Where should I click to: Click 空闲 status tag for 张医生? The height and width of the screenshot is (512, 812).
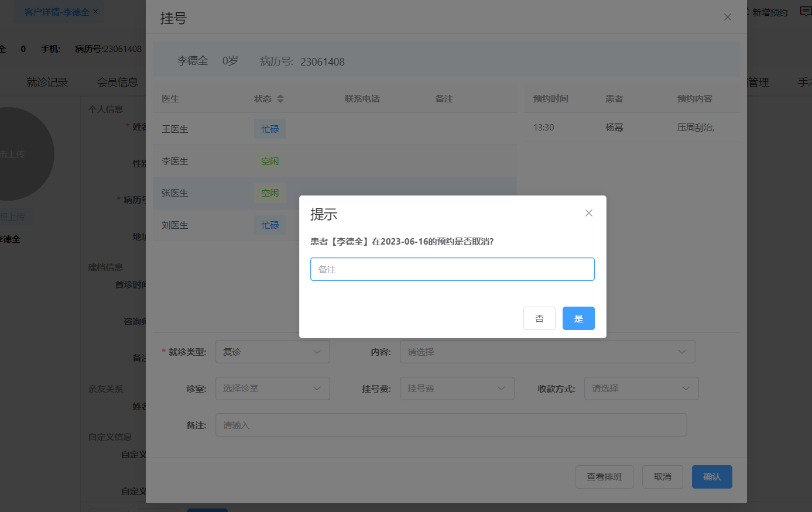(270, 193)
